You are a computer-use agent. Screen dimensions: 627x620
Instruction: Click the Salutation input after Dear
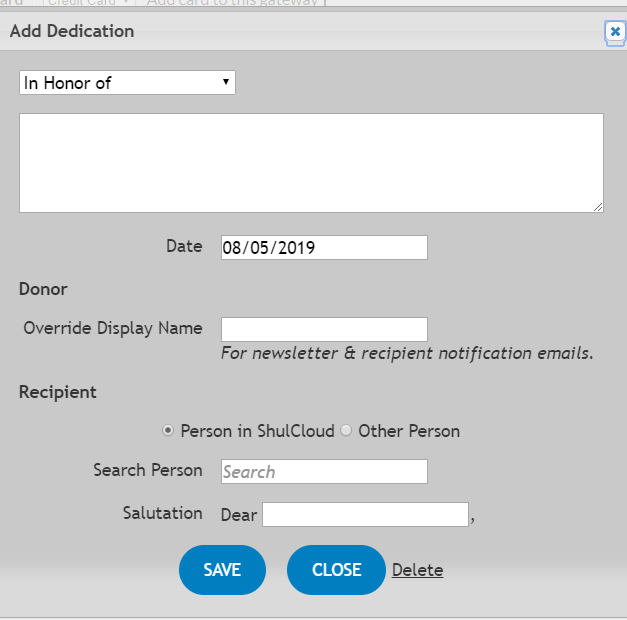pyautogui.click(x=365, y=515)
